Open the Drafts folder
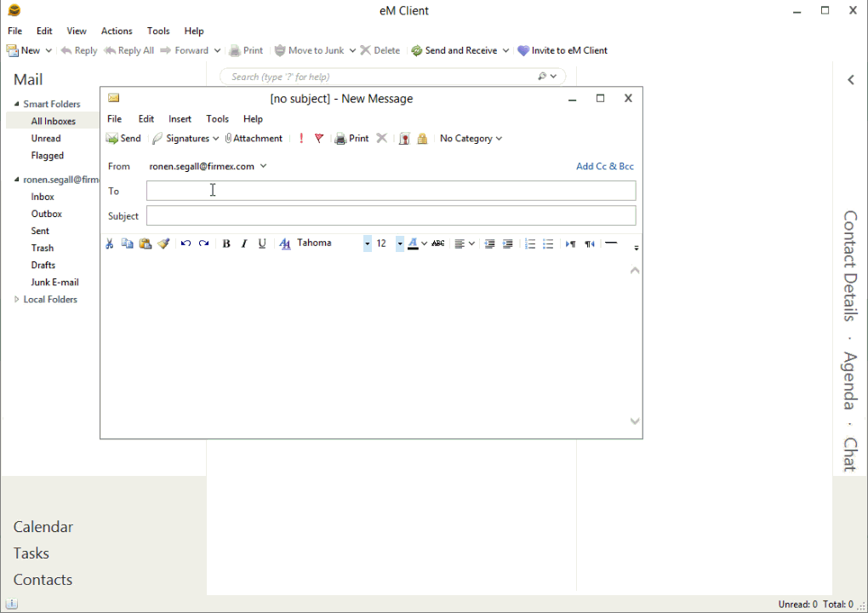This screenshot has height=613, width=868. (43, 266)
